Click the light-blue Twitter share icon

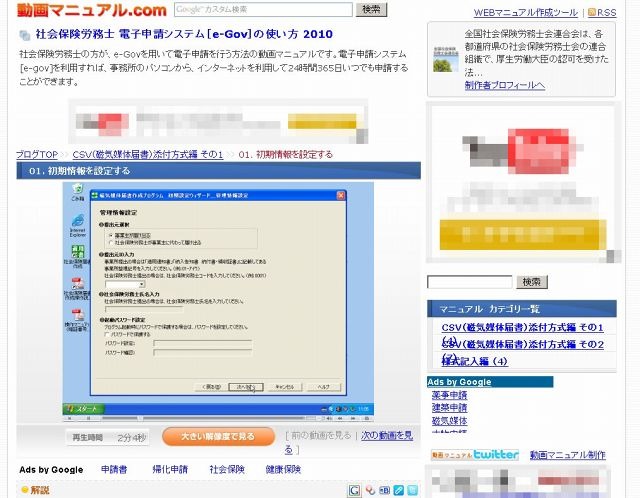point(413,490)
